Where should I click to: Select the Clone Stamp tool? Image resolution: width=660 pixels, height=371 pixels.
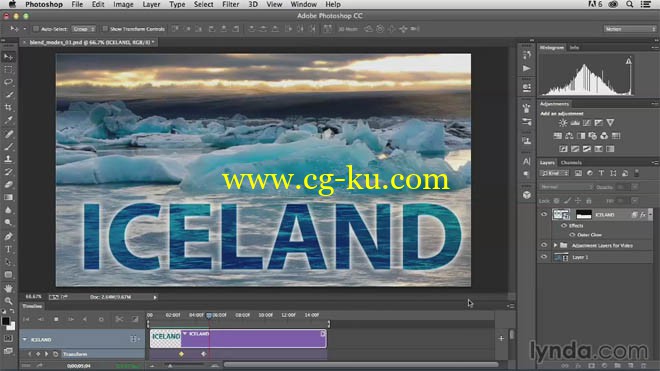click(x=8, y=159)
